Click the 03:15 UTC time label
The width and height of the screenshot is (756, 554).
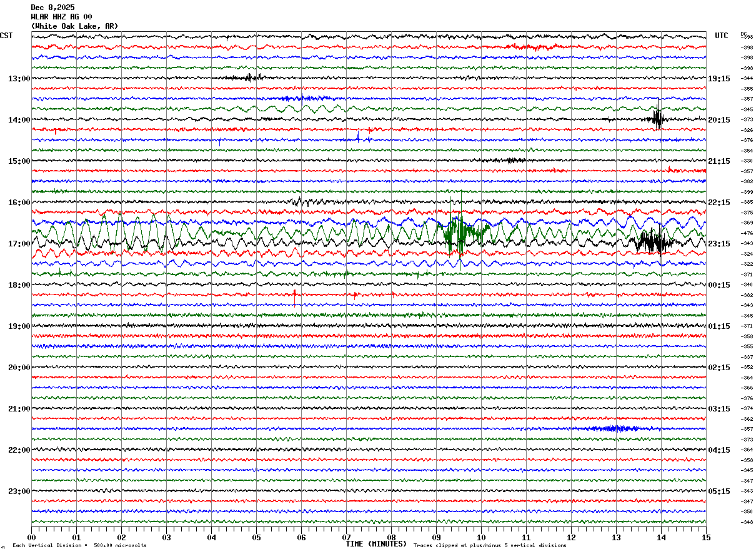pos(719,409)
